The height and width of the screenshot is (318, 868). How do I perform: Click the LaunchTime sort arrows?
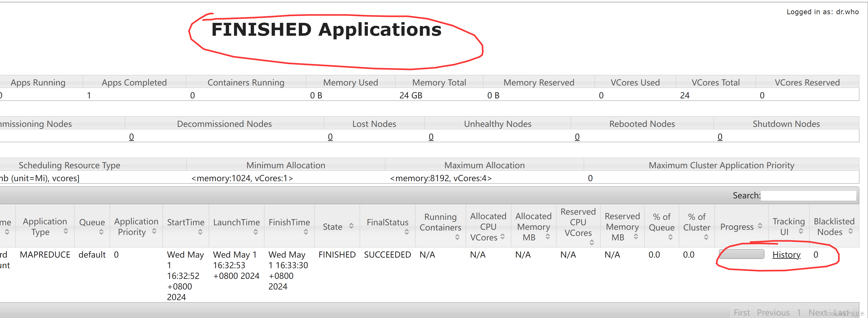tap(255, 232)
